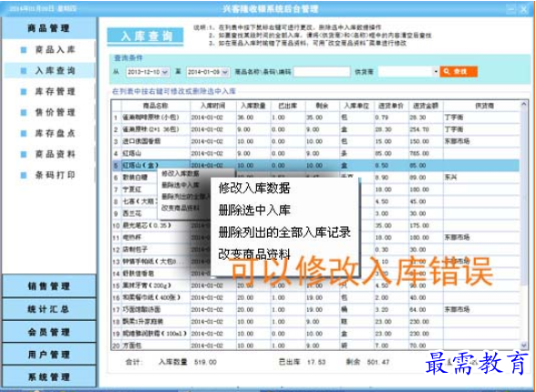Viewport: 536px width, 392px height.
Task: Click the 供货商 column header
Action: [481, 106]
